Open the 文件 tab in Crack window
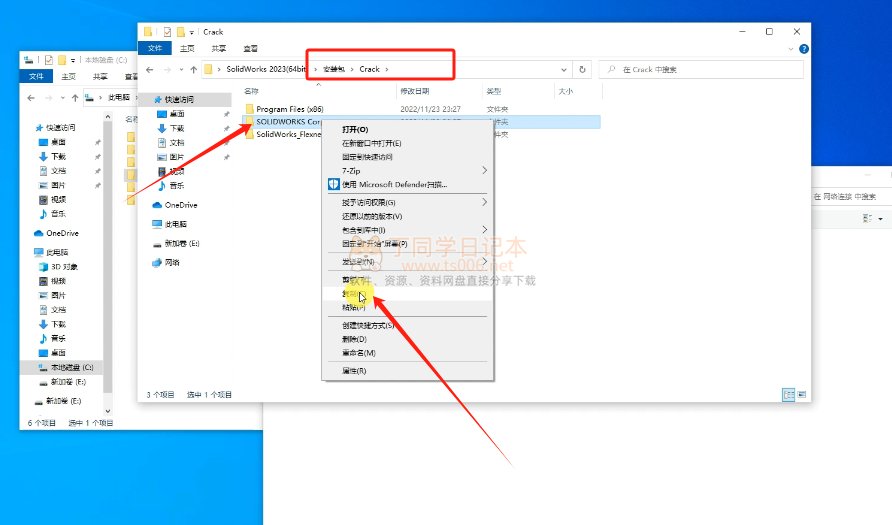This screenshot has width=892, height=525. (x=155, y=48)
